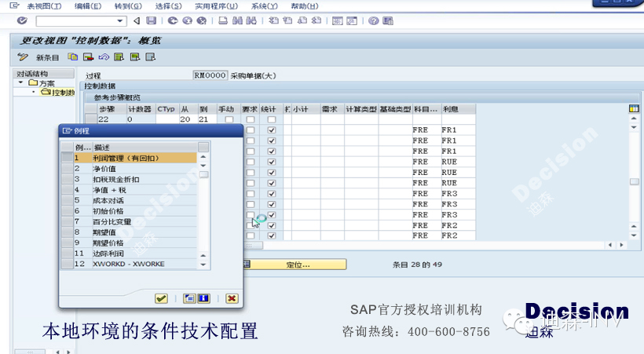This screenshot has height=354, width=644.
Task: Click the Print icon
Action: [223, 20]
